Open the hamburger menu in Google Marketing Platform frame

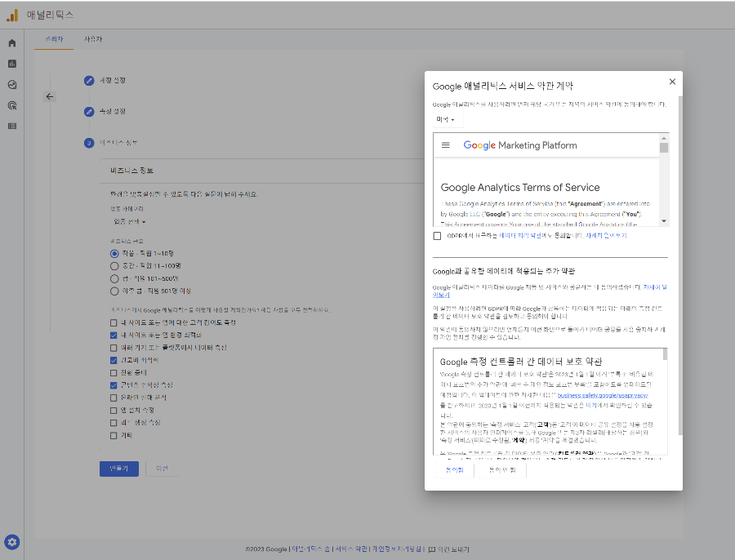click(446, 145)
